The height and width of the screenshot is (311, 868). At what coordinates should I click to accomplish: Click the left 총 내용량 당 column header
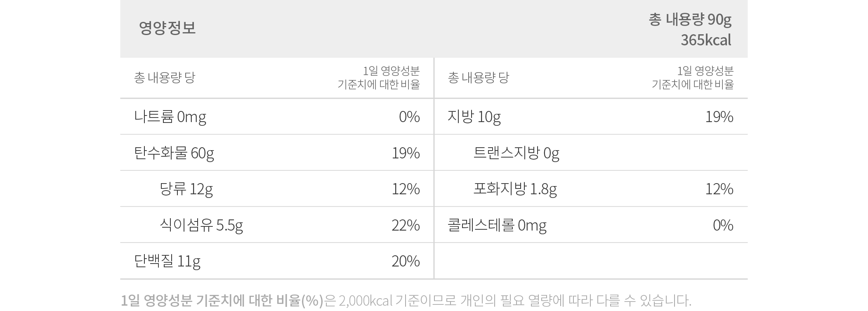165,78
